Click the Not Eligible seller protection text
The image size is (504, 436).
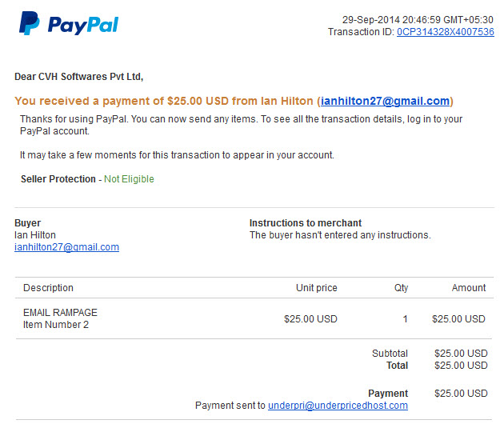tap(129, 178)
